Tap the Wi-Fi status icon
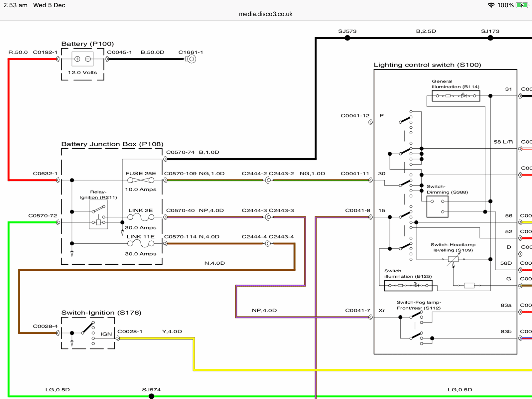This screenshot has width=532, height=399. tap(491, 5)
